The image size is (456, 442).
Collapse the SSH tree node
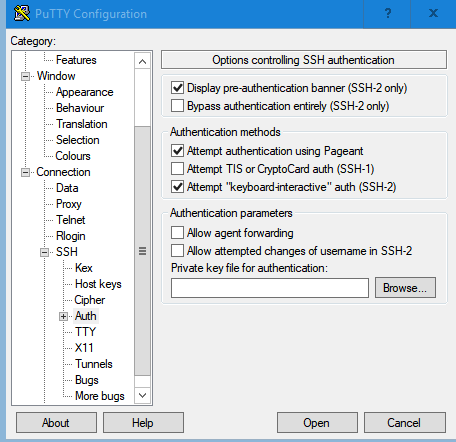point(44,252)
